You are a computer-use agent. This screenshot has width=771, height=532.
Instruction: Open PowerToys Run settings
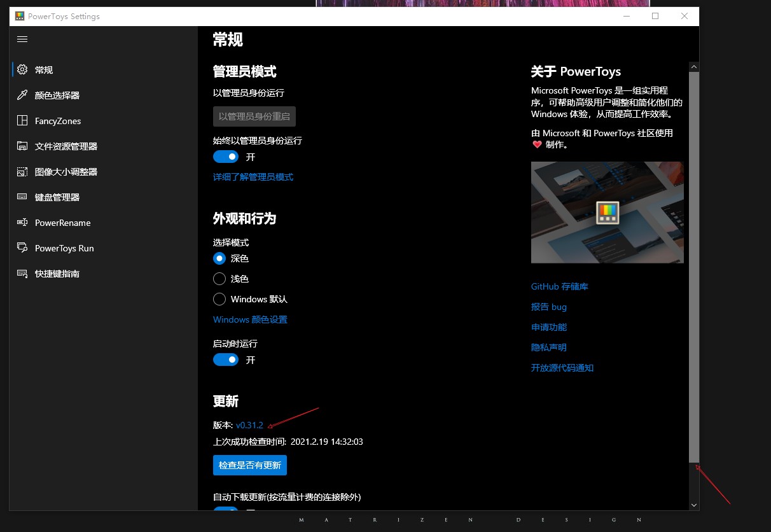pyautogui.click(x=65, y=248)
